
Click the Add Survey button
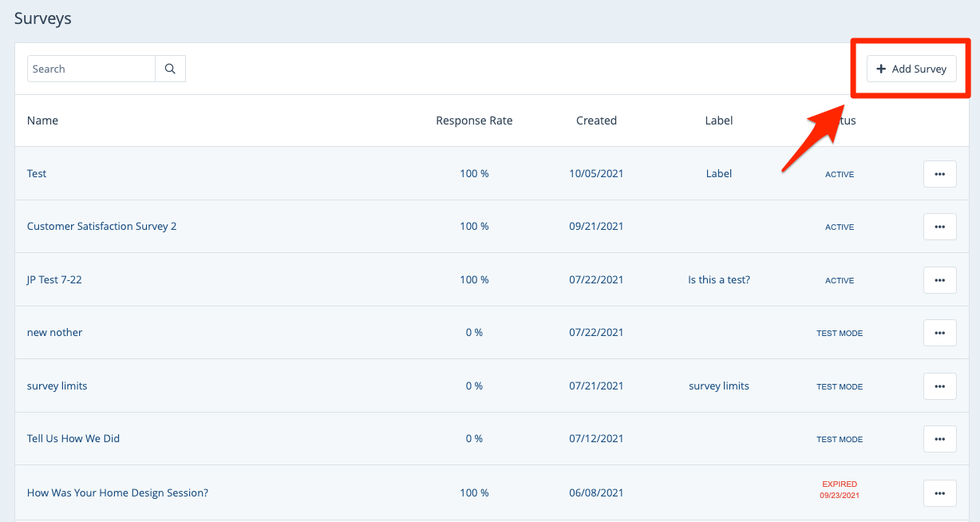911,69
